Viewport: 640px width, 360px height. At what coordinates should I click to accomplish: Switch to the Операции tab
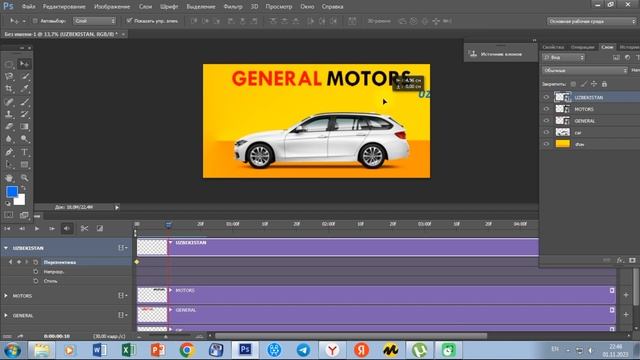(x=582, y=47)
